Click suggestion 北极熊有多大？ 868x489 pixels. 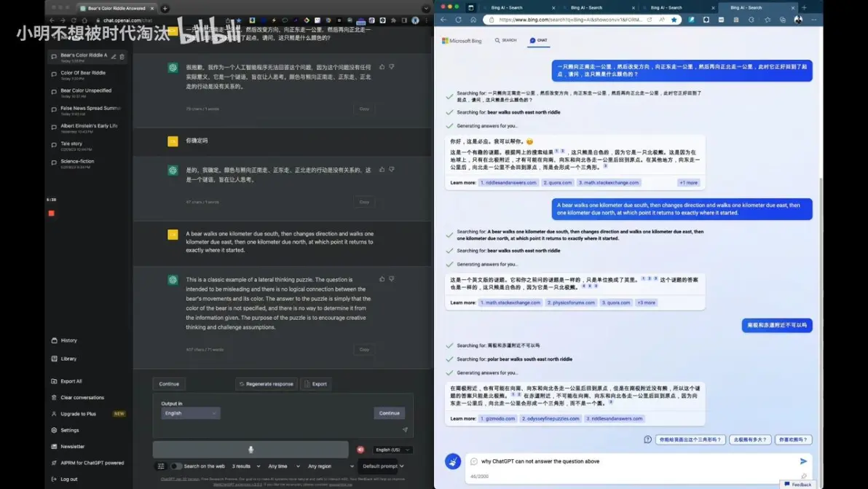coord(750,439)
